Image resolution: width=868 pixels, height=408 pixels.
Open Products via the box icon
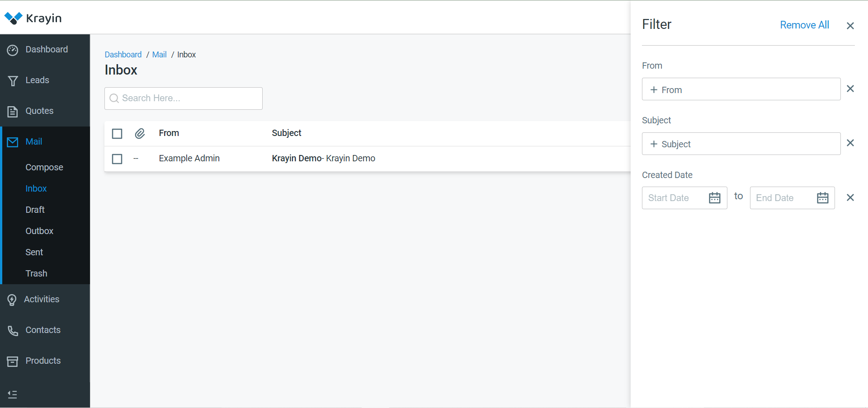(13, 361)
